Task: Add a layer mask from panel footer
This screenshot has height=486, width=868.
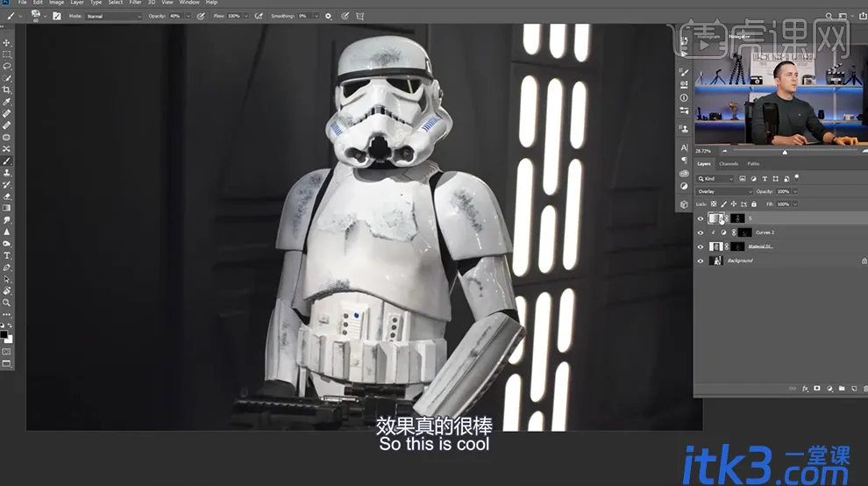Action: click(x=817, y=389)
